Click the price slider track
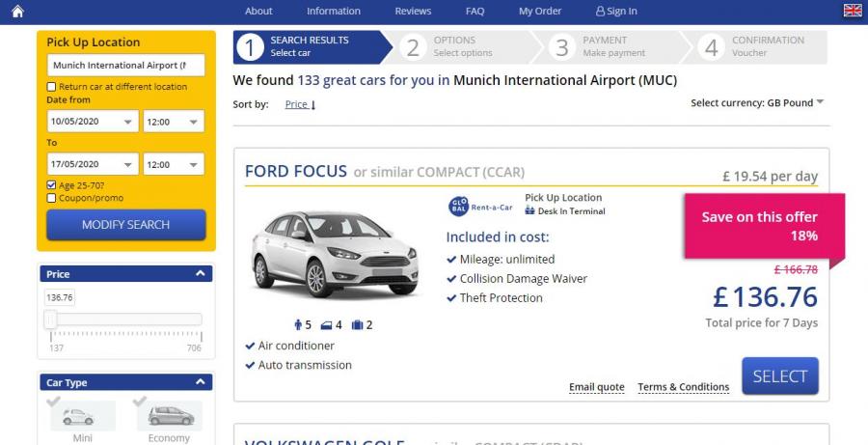 [x=126, y=320]
